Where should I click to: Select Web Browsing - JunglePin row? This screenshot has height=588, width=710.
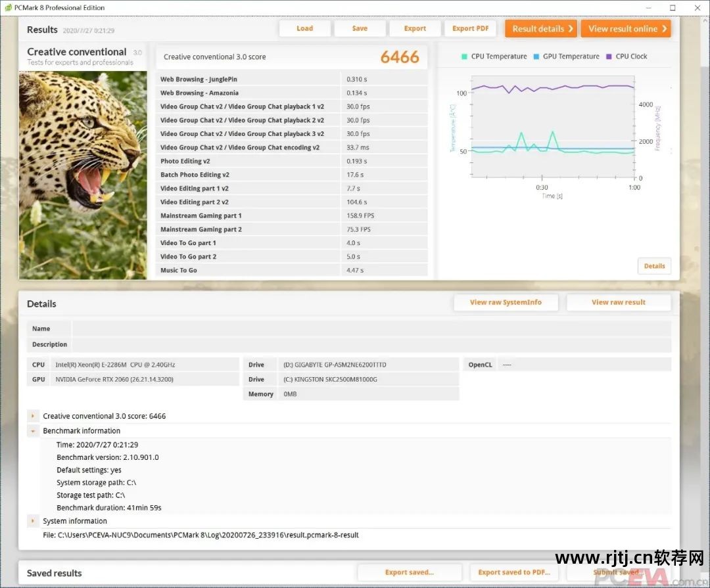[292, 79]
